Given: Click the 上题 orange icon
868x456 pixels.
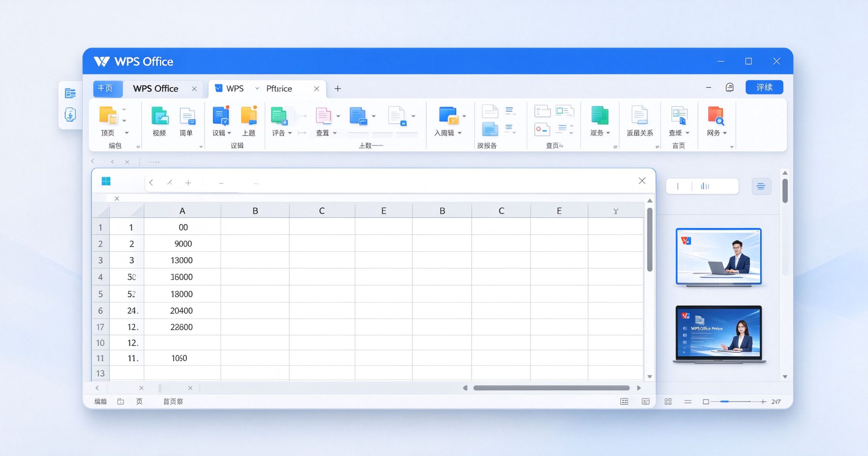Looking at the screenshot, I should [249, 115].
